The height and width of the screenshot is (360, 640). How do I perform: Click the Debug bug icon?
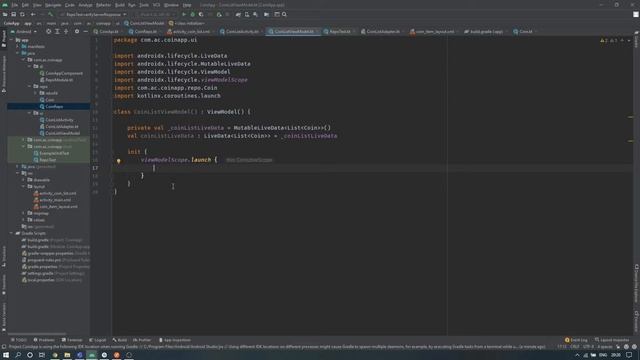(192, 14)
